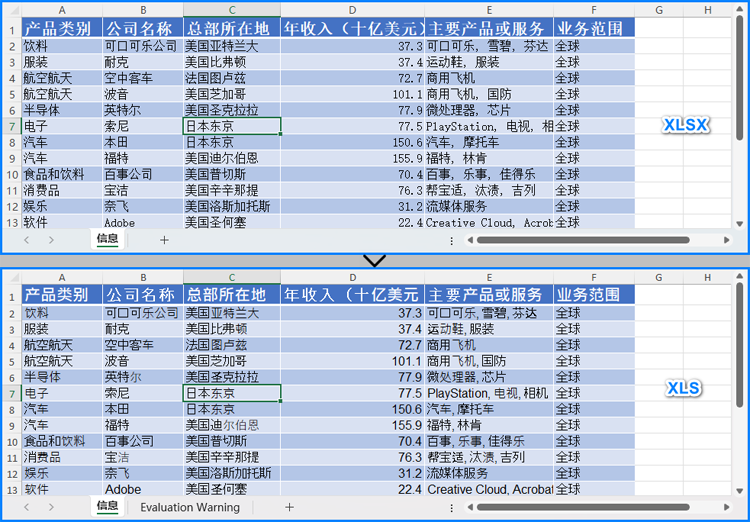This screenshot has height=522, width=750.
Task: Select all cells via corner button in XLSX
Action: click(12, 11)
